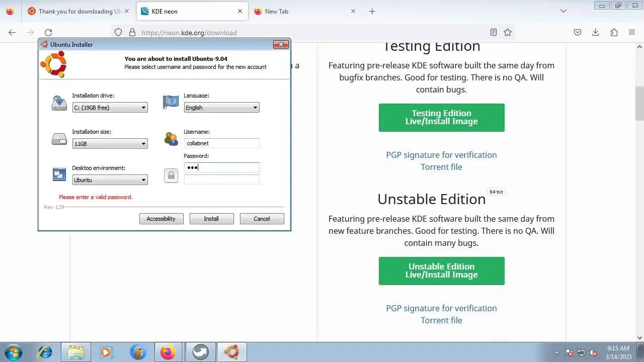Click the list all tabs chevron
Viewport: 644px width, 362px height.
[563, 11]
